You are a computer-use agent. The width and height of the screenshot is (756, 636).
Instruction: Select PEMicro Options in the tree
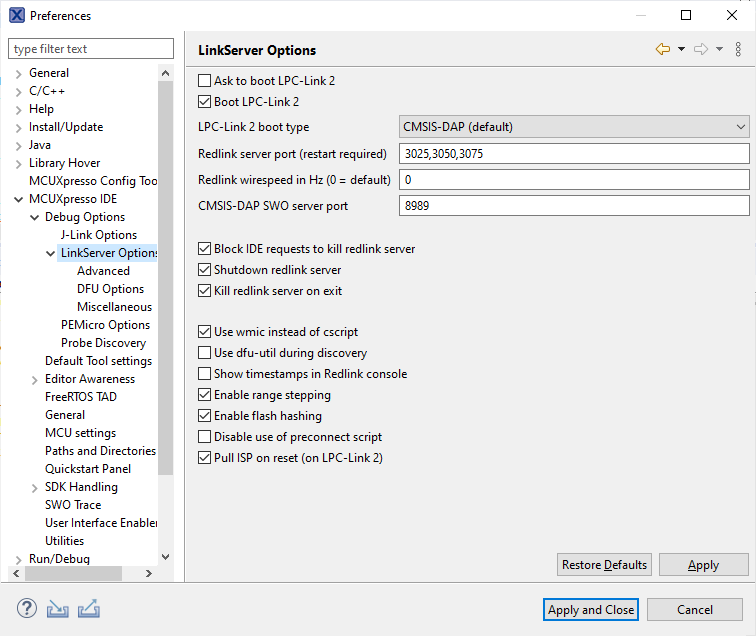[x=105, y=325]
